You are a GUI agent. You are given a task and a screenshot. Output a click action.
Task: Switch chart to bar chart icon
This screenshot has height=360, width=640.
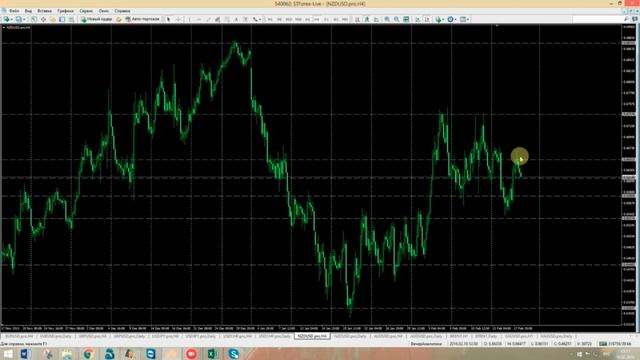357,19
